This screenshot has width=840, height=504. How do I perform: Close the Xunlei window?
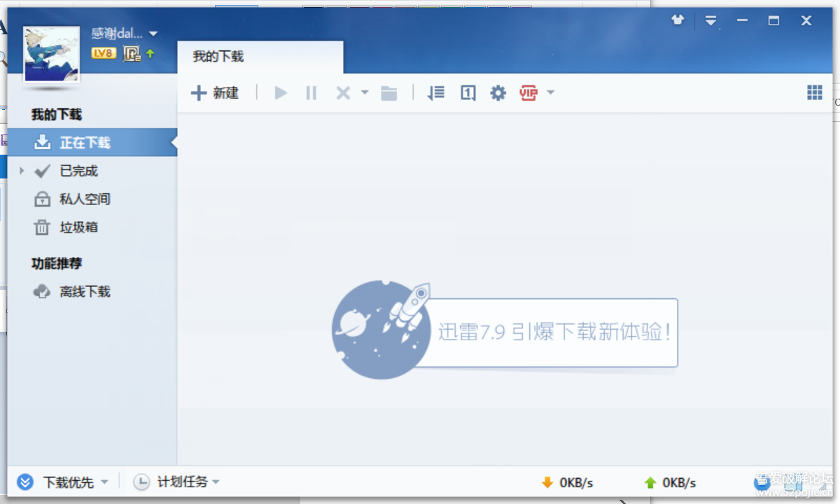click(806, 20)
